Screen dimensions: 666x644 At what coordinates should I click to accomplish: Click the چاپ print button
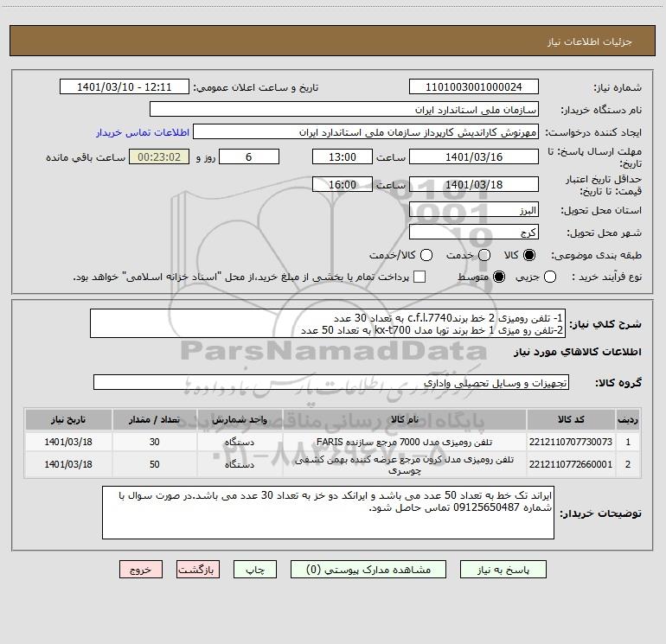(255, 570)
